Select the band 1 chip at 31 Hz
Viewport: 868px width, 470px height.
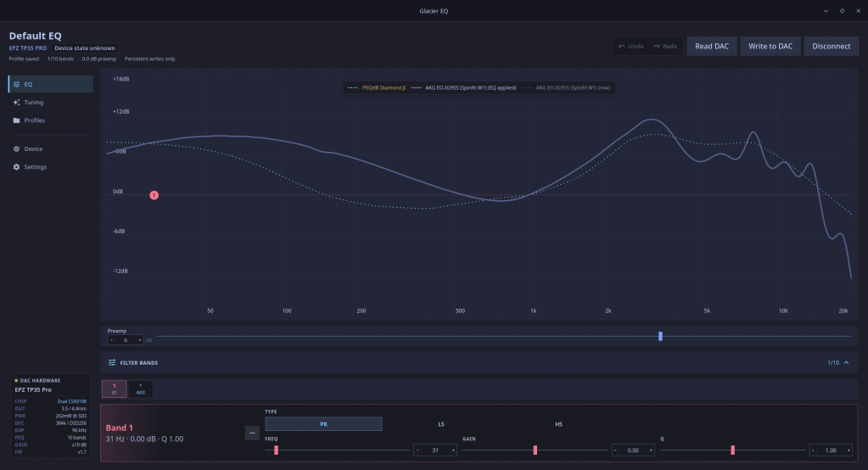[x=114, y=389]
